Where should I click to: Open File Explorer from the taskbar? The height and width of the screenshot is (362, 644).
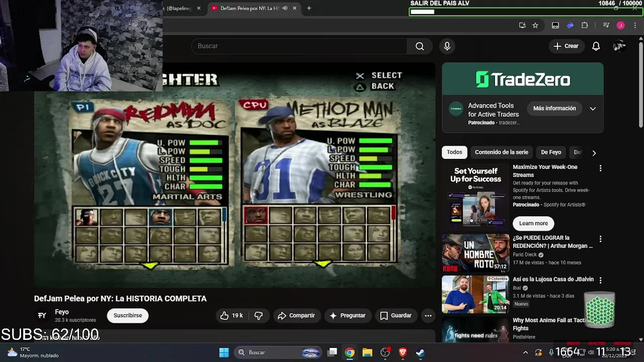pos(367,352)
